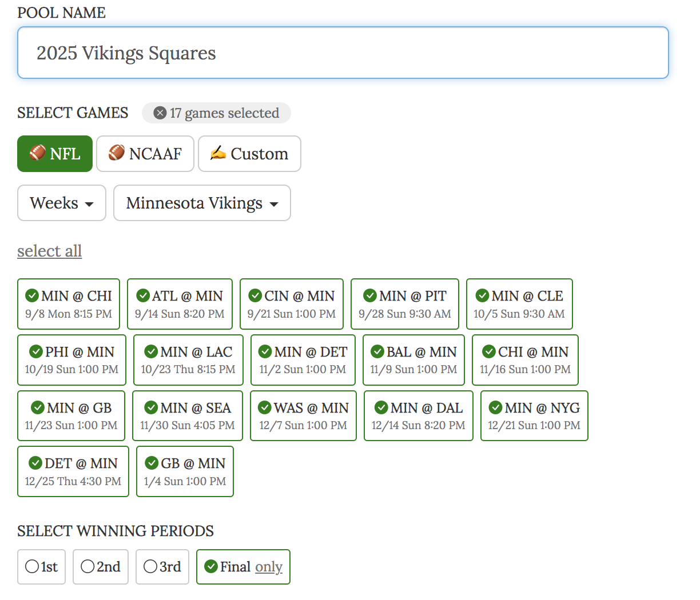This screenshot has height=600, width=700.
Task: Toggle the BAL @ MIN game
Action: [x=413, y=360]
